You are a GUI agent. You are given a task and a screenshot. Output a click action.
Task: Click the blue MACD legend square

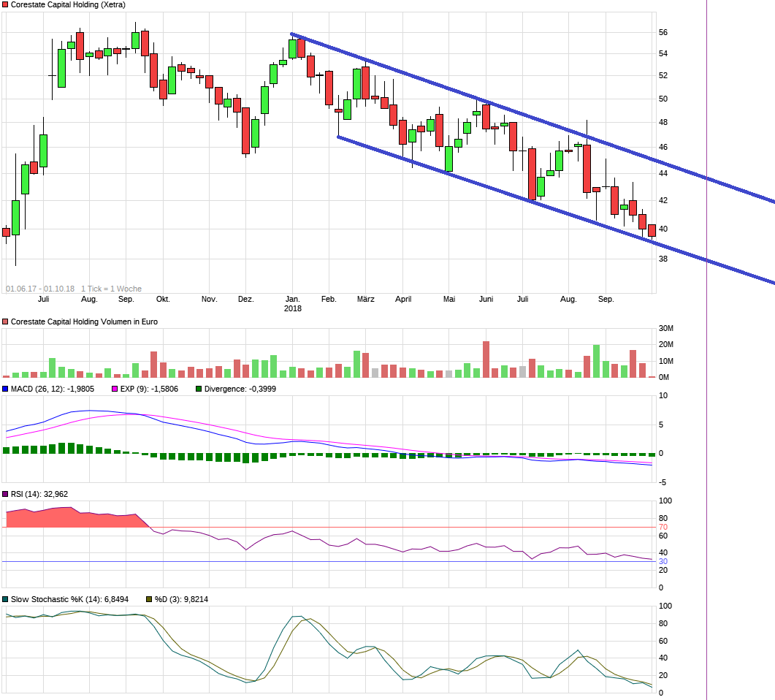tap(7, 387)
